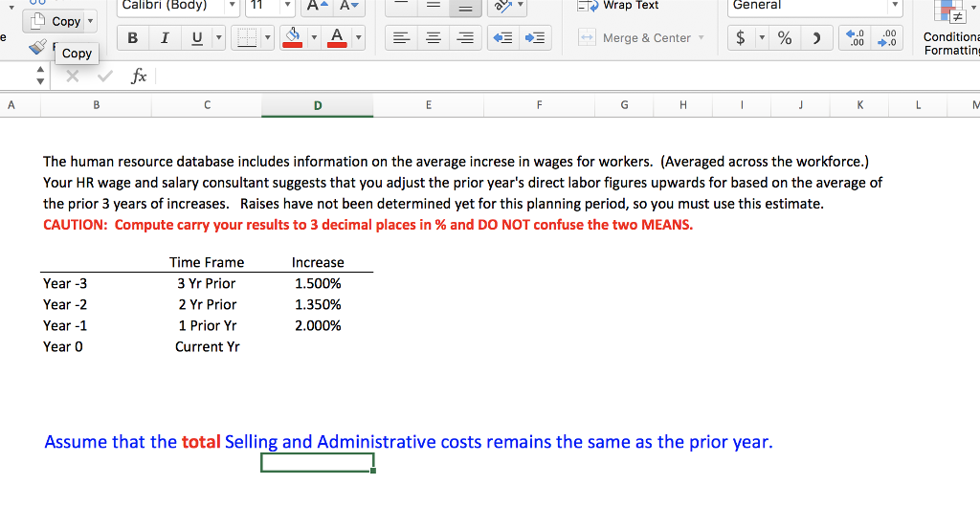Image resolution: width=980 pixels, height=529 pixels.
Task: Increase the cell indent
Action: click(x=536, y=38)
